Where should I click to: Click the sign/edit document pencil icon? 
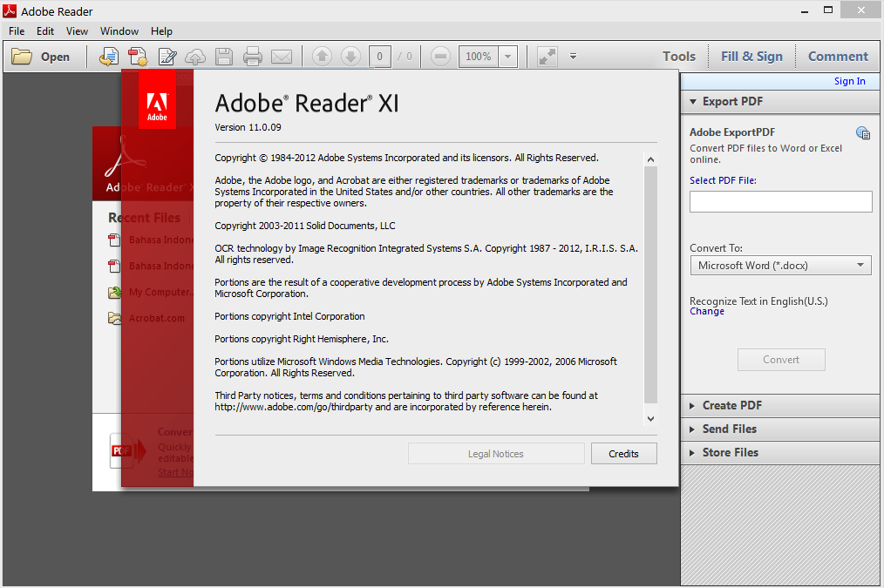click(167, 57)
